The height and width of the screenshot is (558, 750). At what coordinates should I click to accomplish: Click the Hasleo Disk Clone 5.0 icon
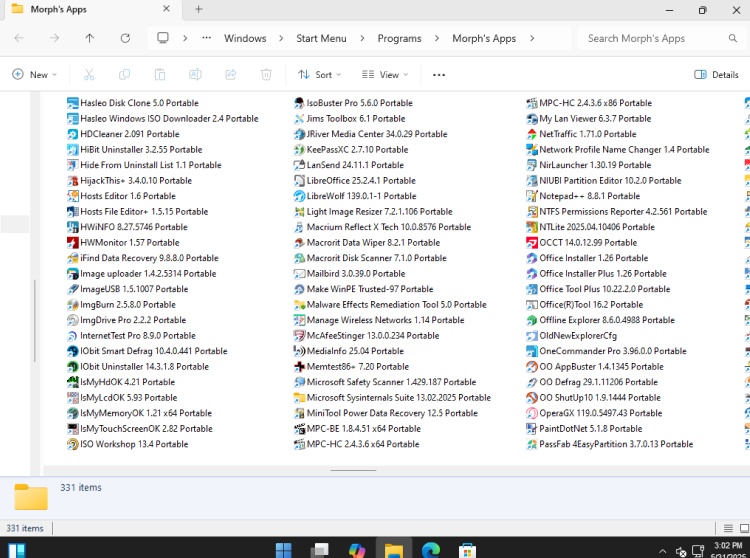[73, 103]
